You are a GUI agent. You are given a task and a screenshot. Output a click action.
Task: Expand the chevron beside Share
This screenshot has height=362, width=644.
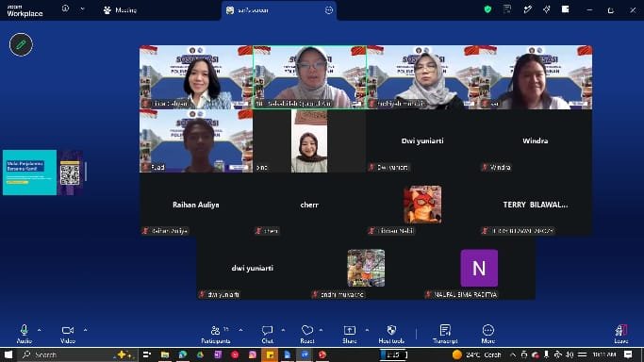pos(367,330)
